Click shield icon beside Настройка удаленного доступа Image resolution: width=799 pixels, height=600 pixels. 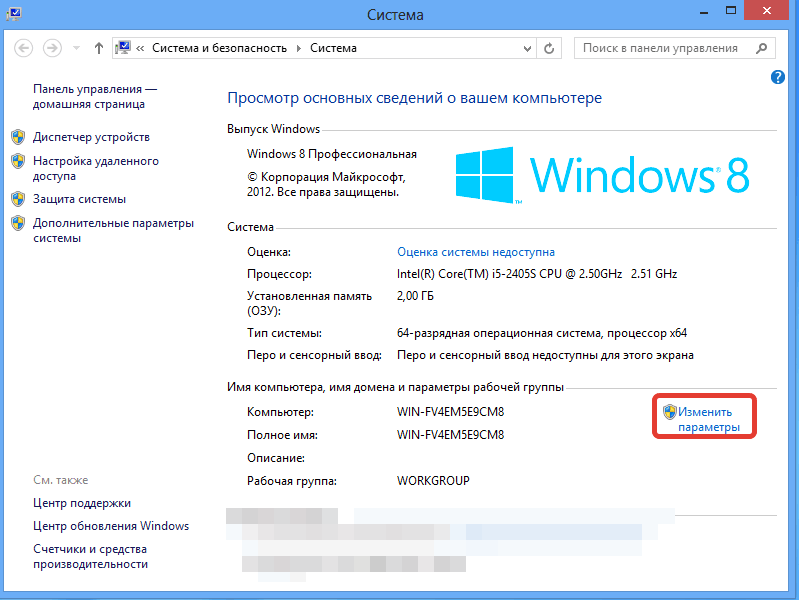tap(18, 161)
